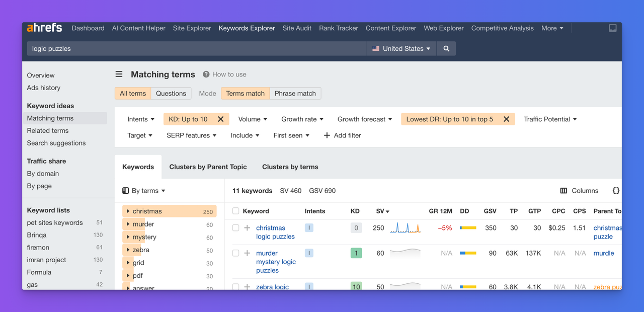Image resolution: width=644 pixels, height=312 pixels.
Task: Open Overview in the sidebar
Action: [x=41, y=75]
